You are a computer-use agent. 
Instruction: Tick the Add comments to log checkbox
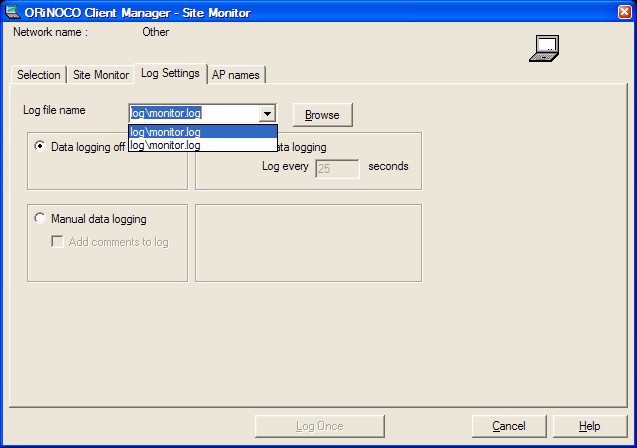(57, 241)
